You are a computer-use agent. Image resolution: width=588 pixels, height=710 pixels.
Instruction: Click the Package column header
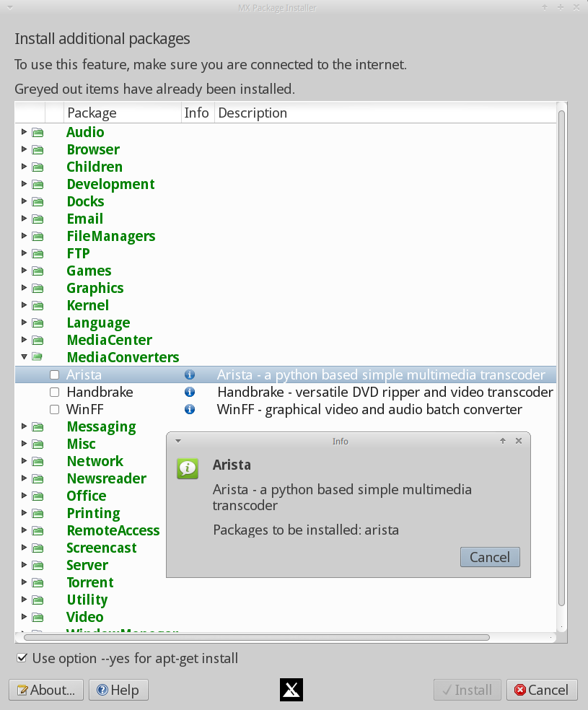pos(122,113)
